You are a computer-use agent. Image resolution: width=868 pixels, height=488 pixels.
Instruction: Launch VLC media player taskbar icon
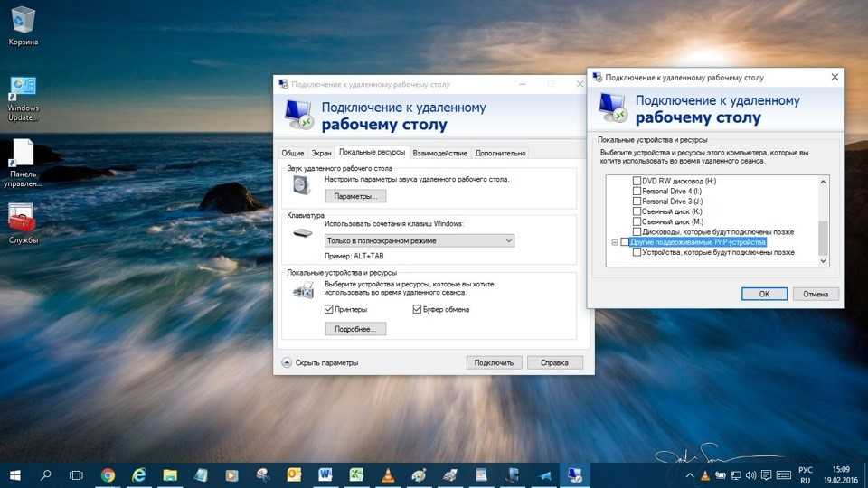388,475
